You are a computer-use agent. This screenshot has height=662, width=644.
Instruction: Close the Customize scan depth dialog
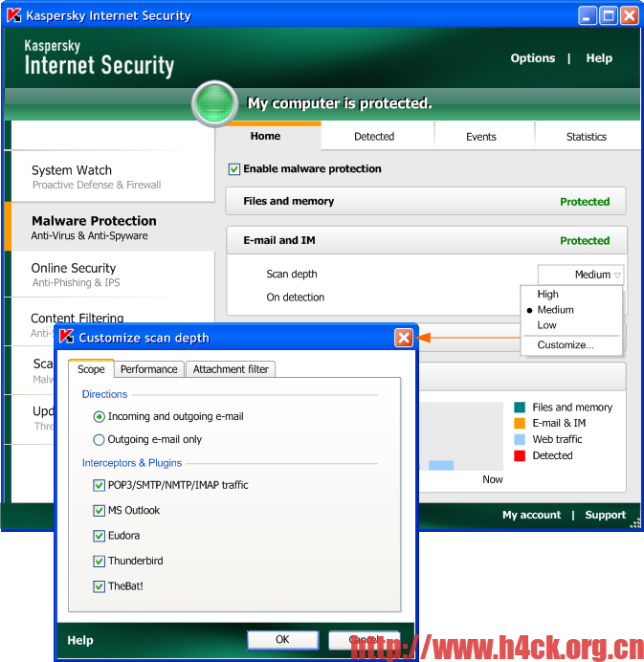(x=404, y=338)
